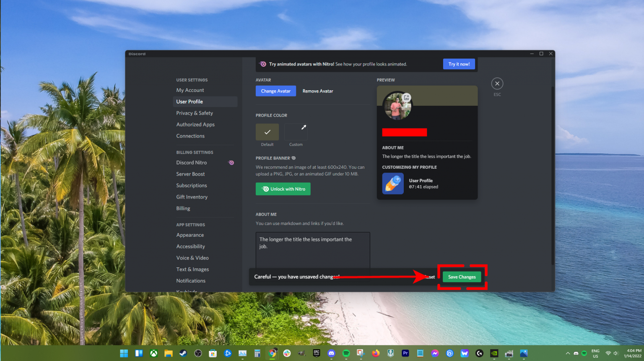644x361 pixels.
Task: Go to Subscriptions page
Action: (205, 186)
